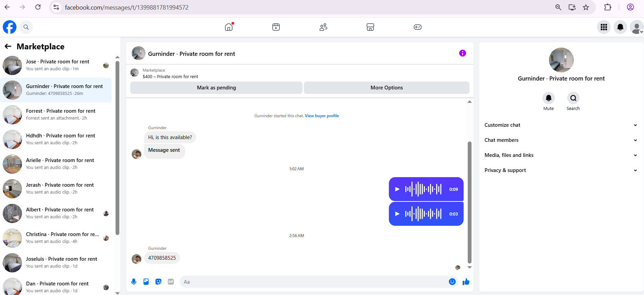The width and height of the screenshot is (644, 295).
Task: Click the $400 Private room listing link
Action: pyautogui.click(x=170, y=77)
